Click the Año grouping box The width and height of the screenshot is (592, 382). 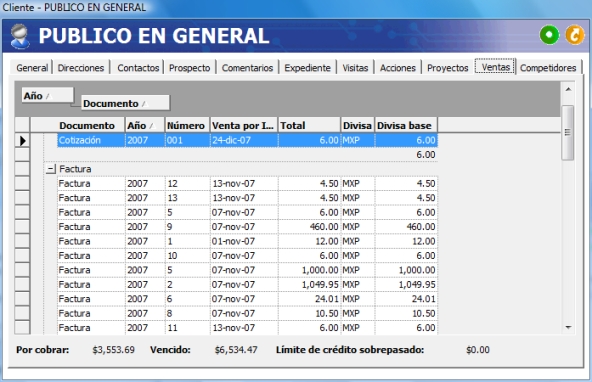(48, 96)
